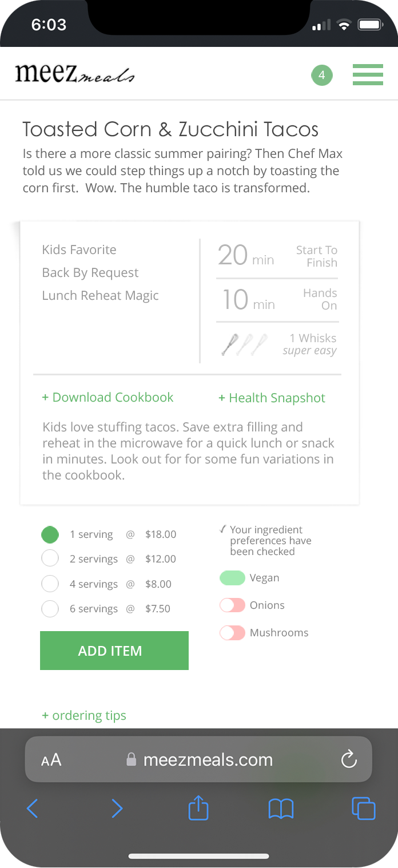The image size is (398, 868).
Task: Tap the green cart count badge
Action: click(x=322, y=76)
